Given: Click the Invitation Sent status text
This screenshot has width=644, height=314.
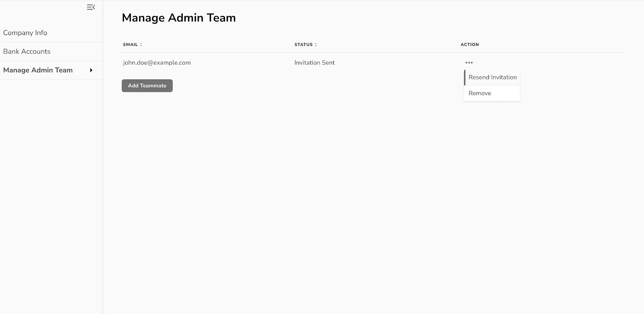Looking at the screenshot, I should click(x=314, y=63).
